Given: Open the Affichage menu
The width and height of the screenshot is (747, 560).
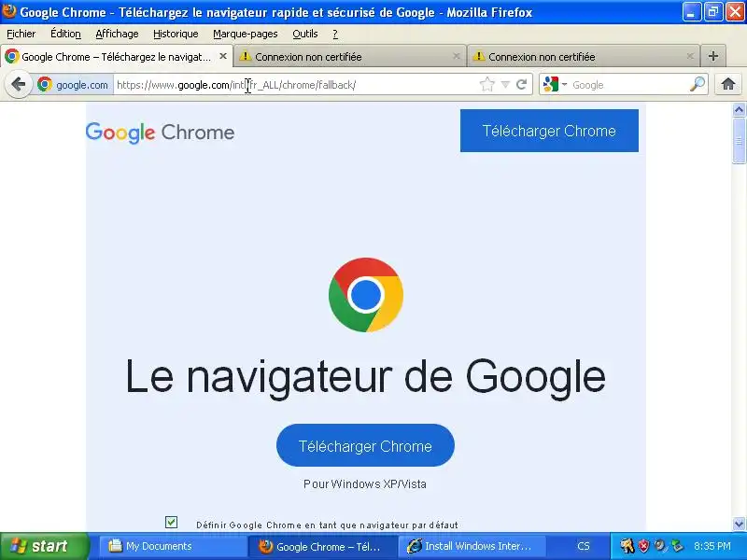Looking at the screenshot, I should [x=118, y=34].
